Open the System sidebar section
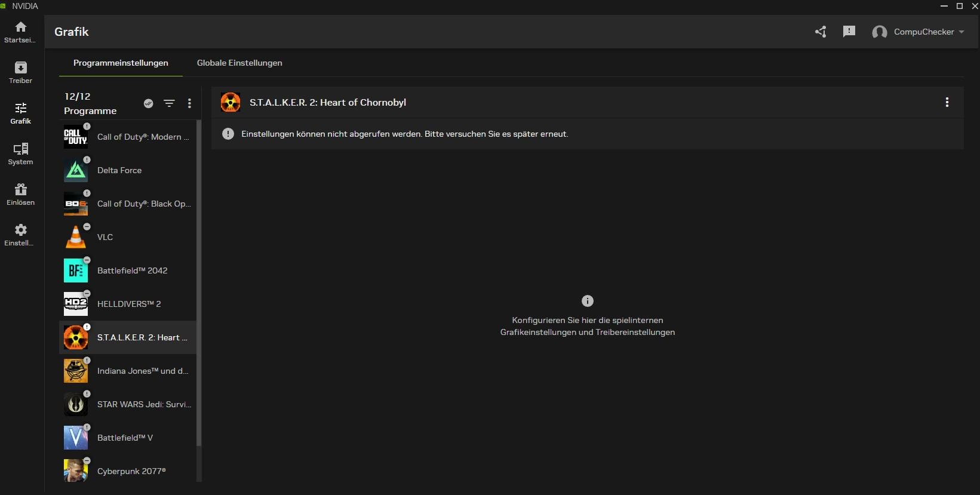The height and width of the screenshot is (495, 980). coord(20,153)
